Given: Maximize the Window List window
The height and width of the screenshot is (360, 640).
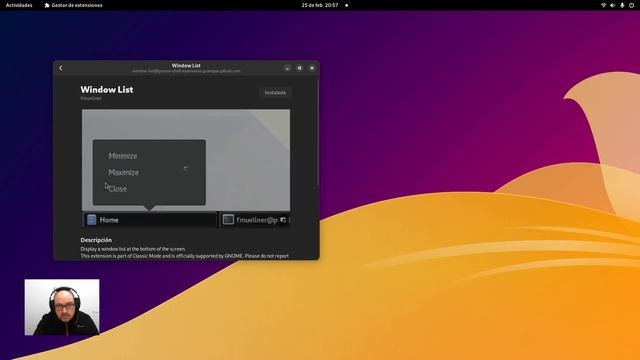Looking at the screenshot, I should coord(300,68).
